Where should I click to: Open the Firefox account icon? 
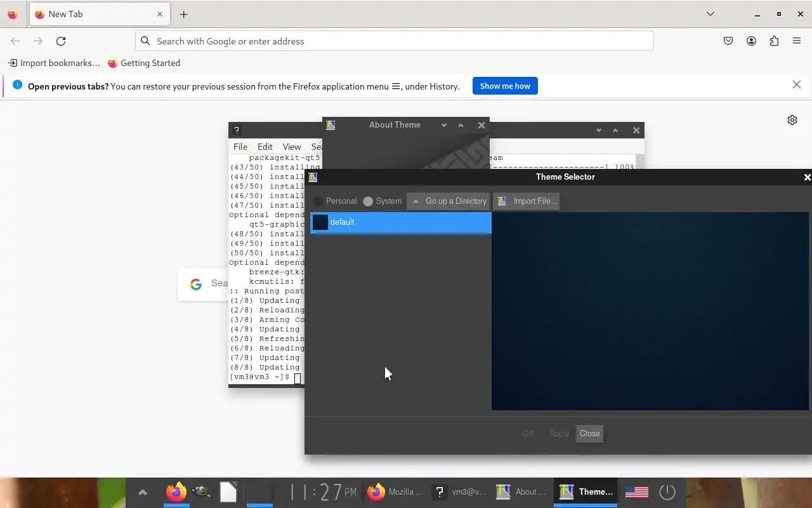tap(751, 41)
